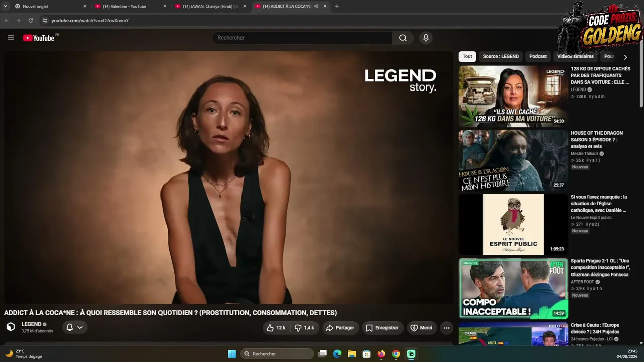
Task: View site information for youtube.com
Action: pyautogui.click(x=45, y=21)
